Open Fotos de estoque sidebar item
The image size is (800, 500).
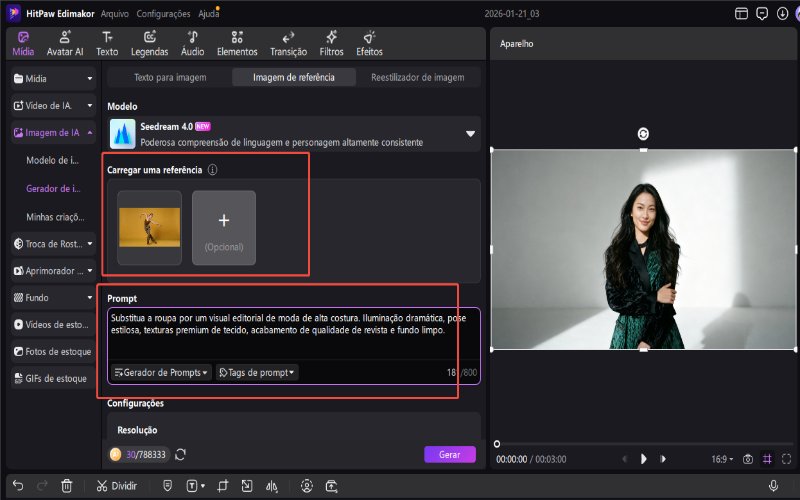click(x=53, y=352)
